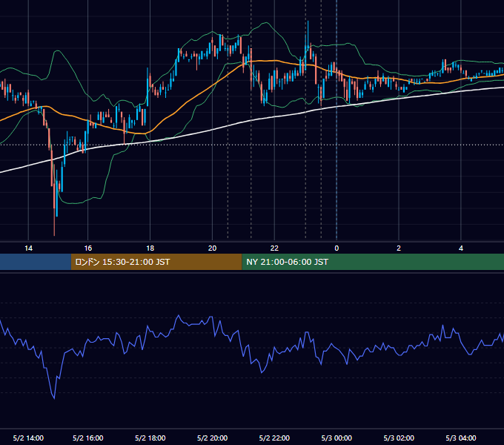Click the 0 hour axis label

click(336, 248)
